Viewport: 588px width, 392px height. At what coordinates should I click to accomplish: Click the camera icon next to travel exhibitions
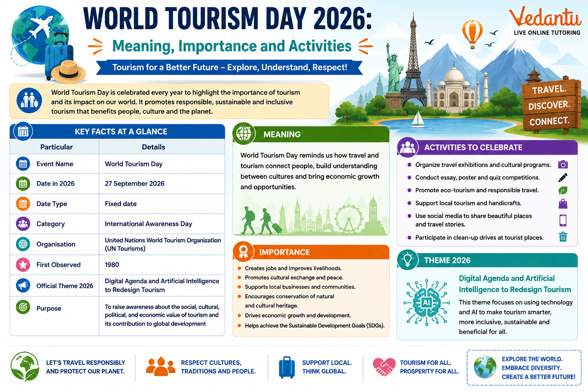click(563, 165)
